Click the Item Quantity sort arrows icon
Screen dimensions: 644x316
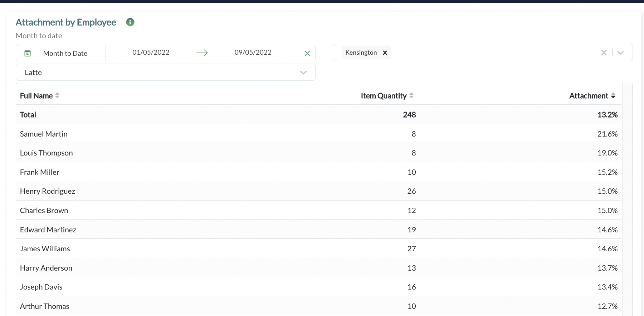pos(411,95)
